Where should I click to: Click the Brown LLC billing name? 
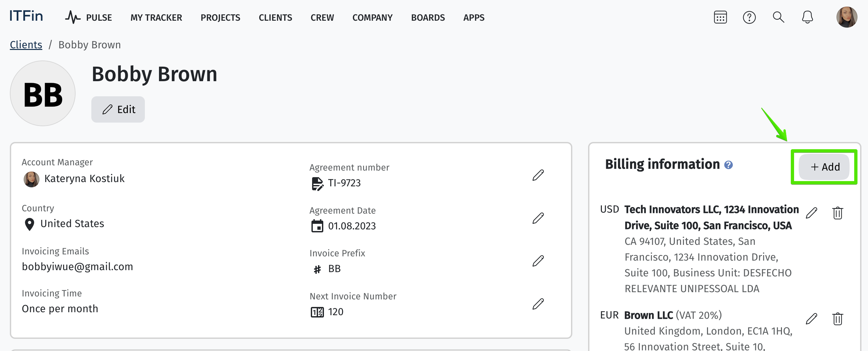[x=648, y=315]
